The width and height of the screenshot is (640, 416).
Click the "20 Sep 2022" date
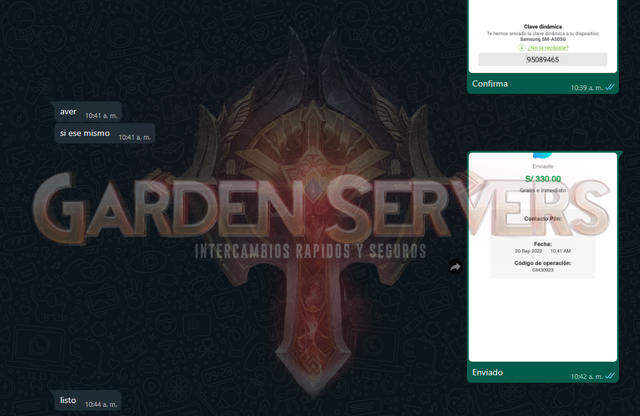[528, 251]
